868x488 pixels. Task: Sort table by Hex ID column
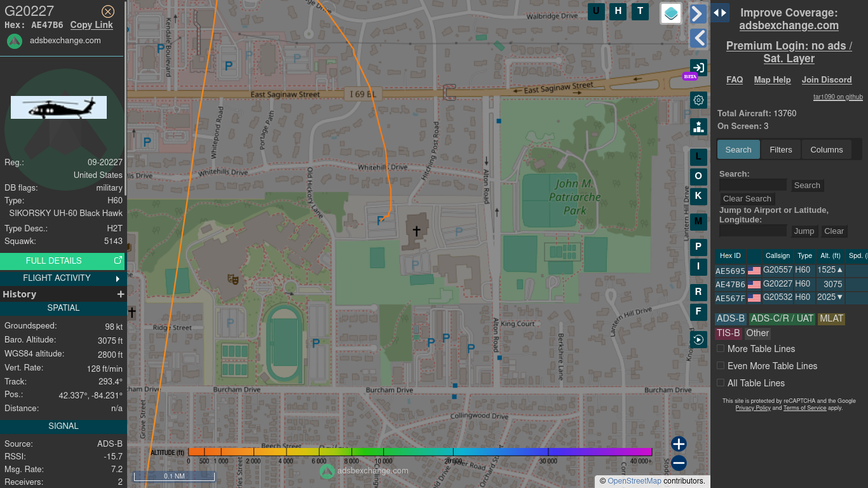point(730,255)
